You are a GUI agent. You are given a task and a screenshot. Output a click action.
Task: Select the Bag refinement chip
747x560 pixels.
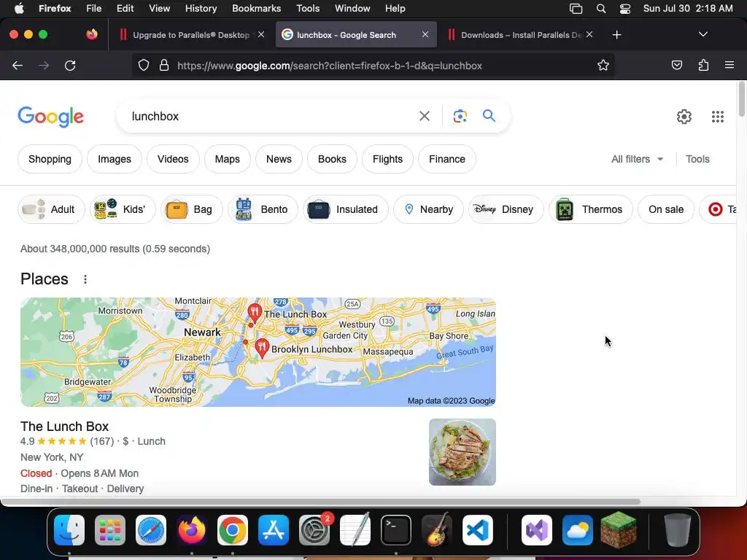pyautogui.click(x=192, y=209)
